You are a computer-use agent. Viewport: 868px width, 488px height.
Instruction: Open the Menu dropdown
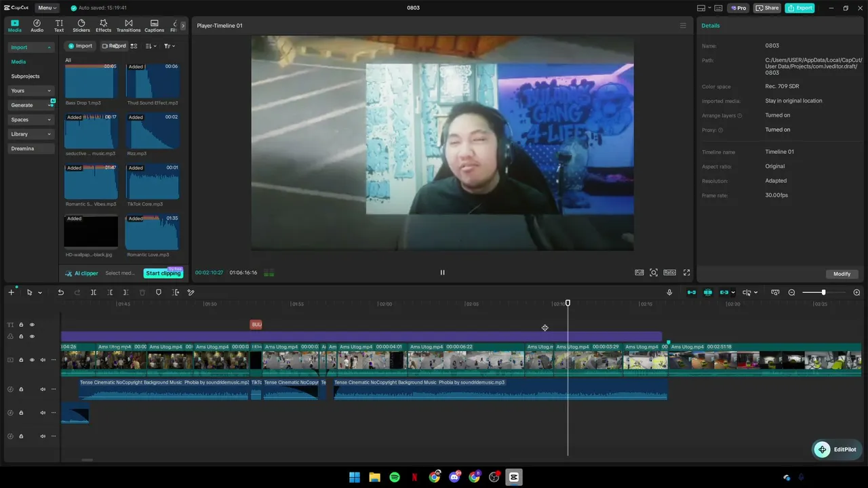click(47, 8)
